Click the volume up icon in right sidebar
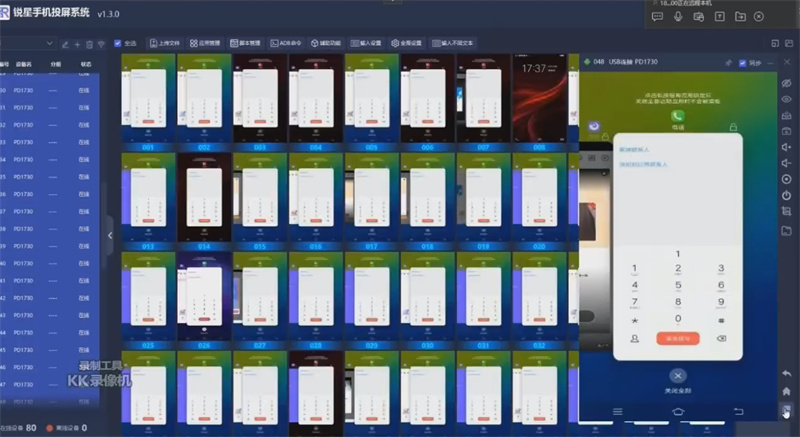Image resolution: width=800 pixels, height=437 pixels. point(786,147)
